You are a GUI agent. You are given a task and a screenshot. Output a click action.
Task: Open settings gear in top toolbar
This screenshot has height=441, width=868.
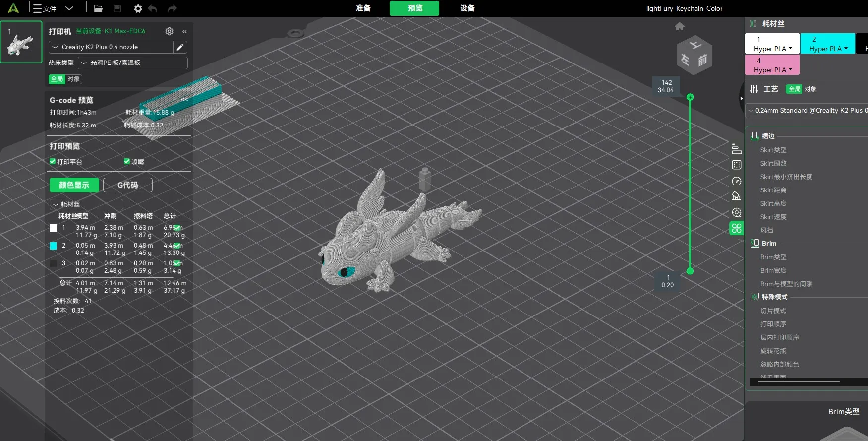tap(138, 8)
